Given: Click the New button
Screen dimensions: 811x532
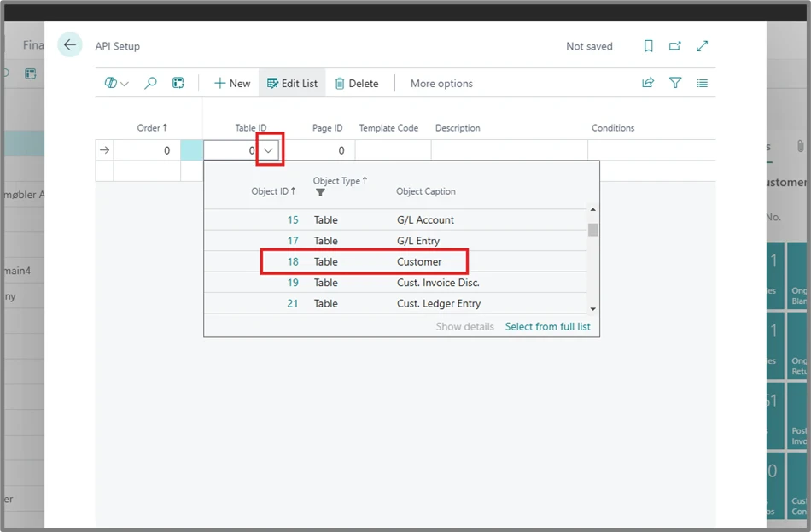Looking at the screenshot, I should pos(232,84).
